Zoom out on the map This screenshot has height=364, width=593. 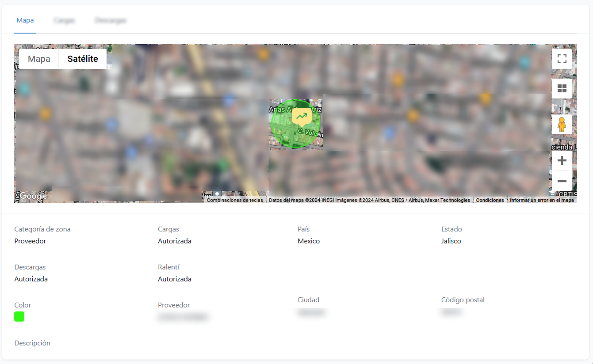point(562,181)
